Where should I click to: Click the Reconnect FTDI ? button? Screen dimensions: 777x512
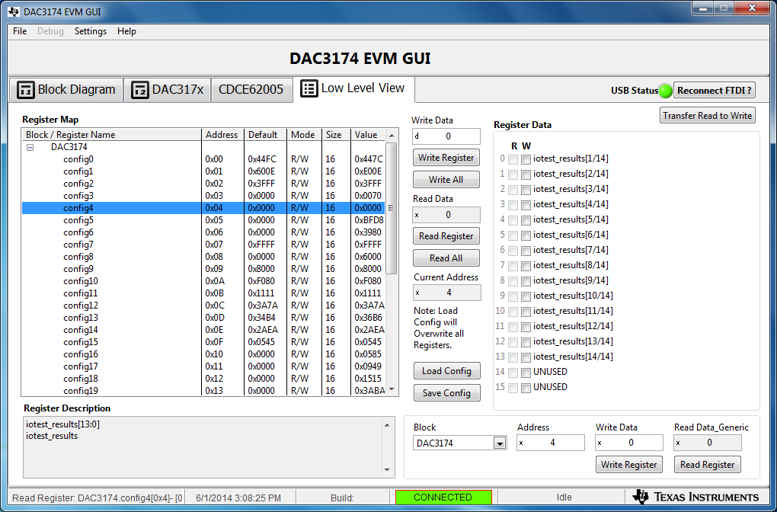(x=714, y=91)
